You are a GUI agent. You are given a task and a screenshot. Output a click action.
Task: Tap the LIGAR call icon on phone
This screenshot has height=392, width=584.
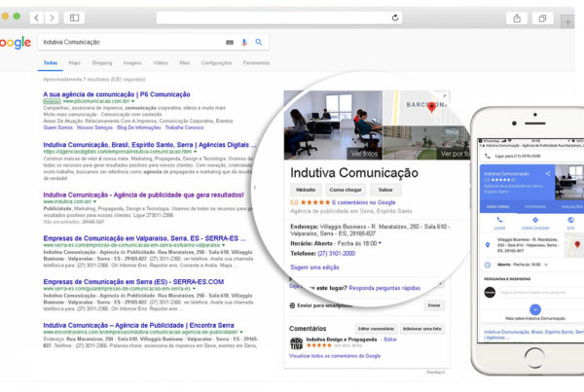coord(499,220)
